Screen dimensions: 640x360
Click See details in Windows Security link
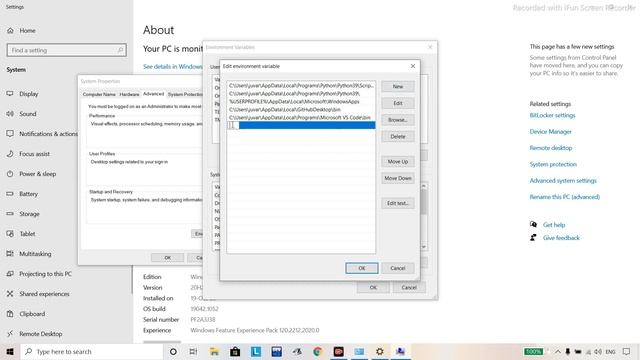(173, 67)
